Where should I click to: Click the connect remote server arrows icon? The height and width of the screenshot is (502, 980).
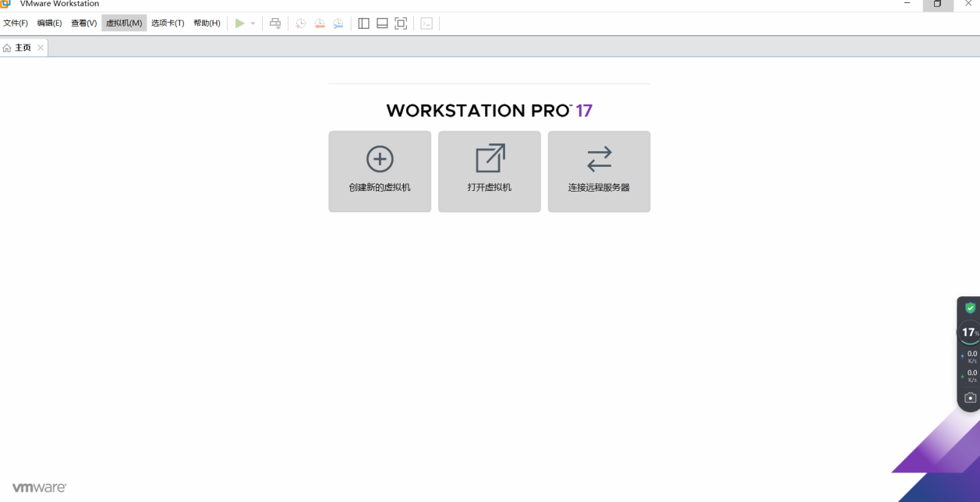pos(600,159)
